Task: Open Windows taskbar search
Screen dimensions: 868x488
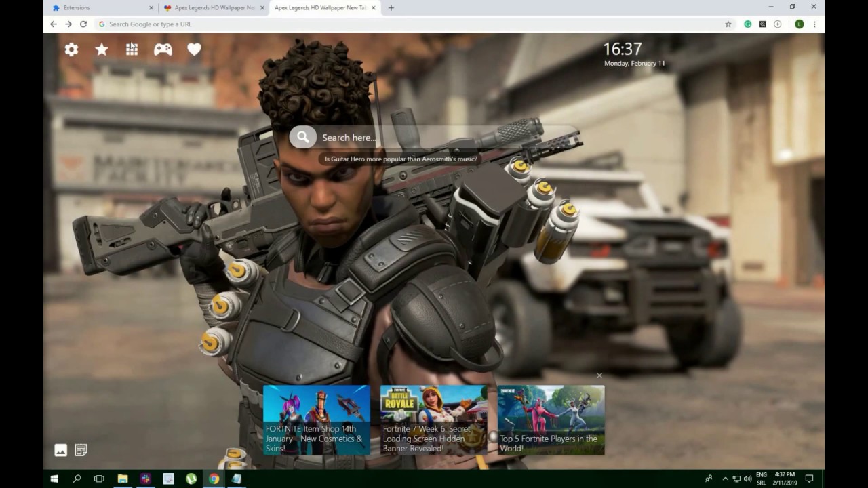Action: [x=77, y=479]
